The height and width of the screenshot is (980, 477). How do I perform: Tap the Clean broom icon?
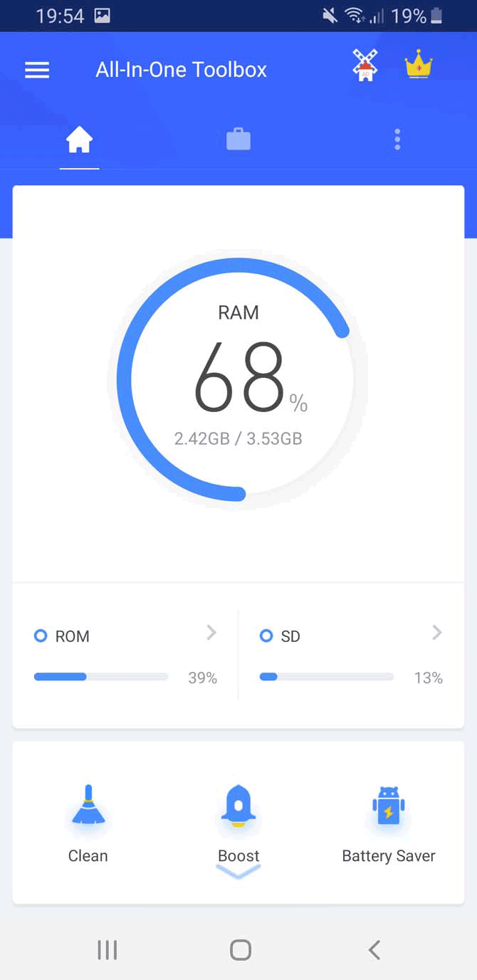coord(88,805)
